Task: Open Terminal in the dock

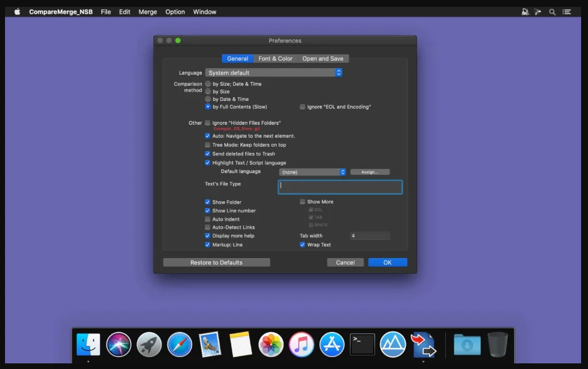Action: pos(362,344)
